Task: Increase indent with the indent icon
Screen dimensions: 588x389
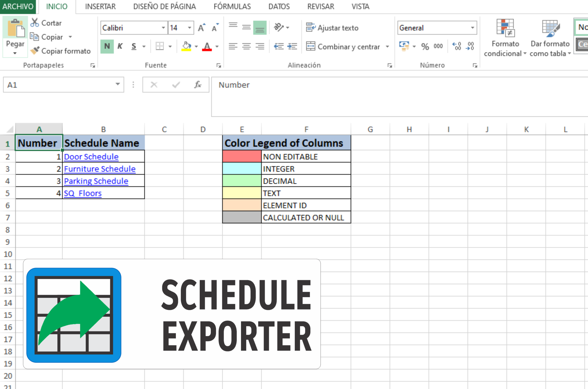Action: click(292, 46)
